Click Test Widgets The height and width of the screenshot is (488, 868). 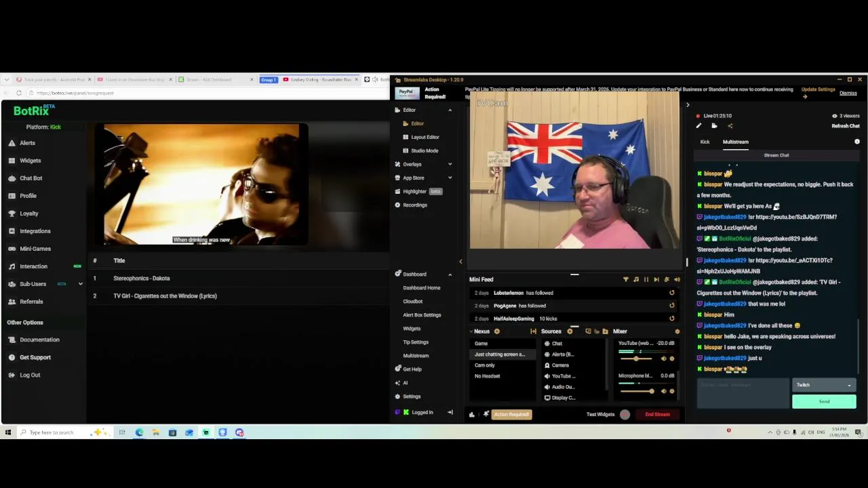(x=600, y=414)
